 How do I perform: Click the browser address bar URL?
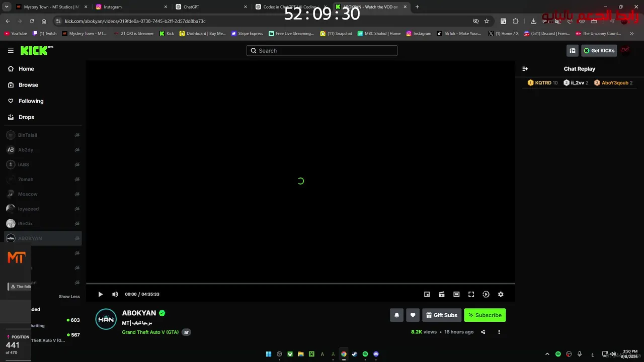(x=135, y=21)
